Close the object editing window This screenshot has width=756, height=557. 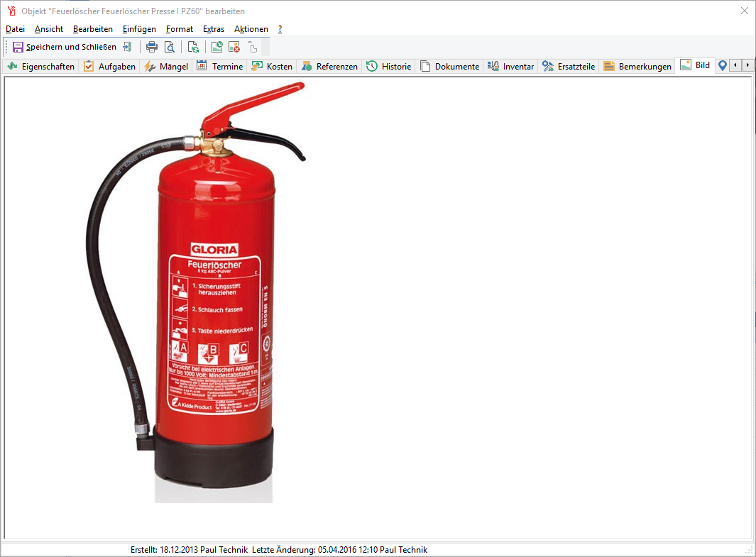(x=745, y=11)
